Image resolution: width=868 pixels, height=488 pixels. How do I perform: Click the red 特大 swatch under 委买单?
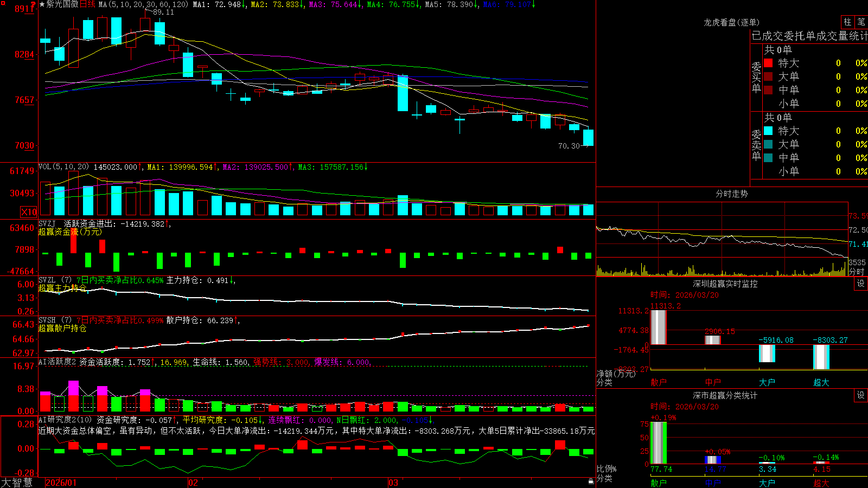click(768, 63)
